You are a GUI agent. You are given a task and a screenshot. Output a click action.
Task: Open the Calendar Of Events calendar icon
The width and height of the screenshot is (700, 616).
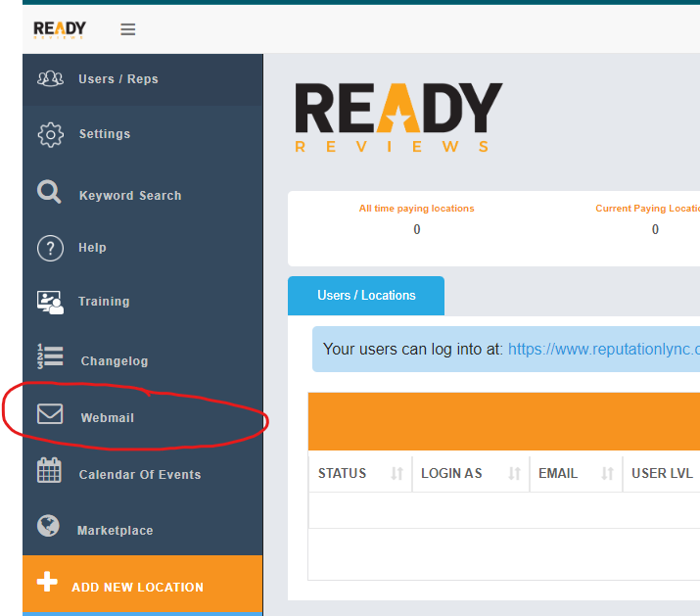pyautogui.click(x=49, y=471)
